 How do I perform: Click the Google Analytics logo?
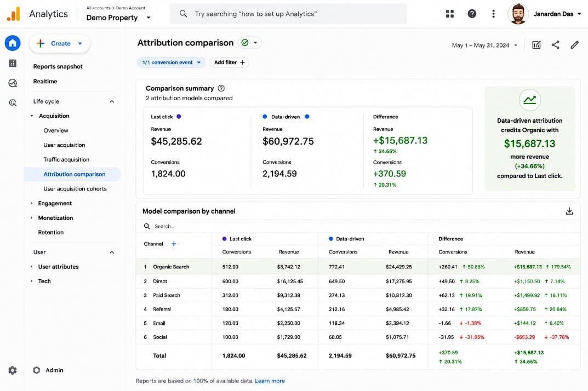click(x=14, y=14)
